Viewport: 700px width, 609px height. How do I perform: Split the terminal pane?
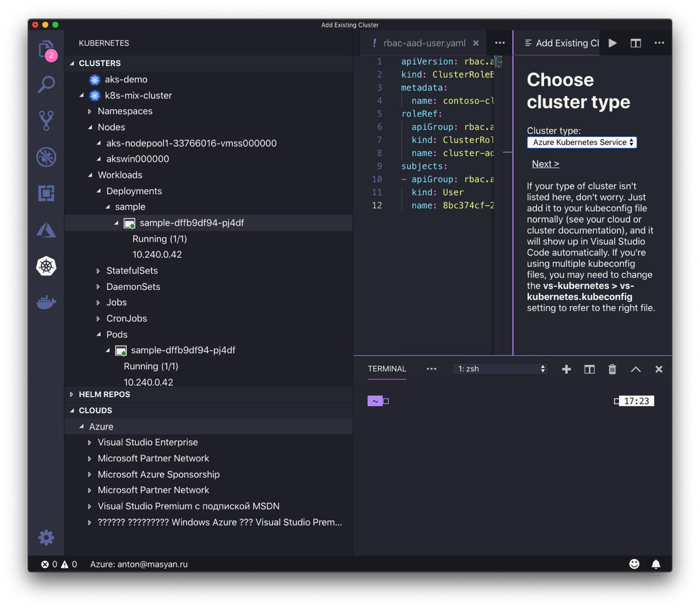(589, 369)
